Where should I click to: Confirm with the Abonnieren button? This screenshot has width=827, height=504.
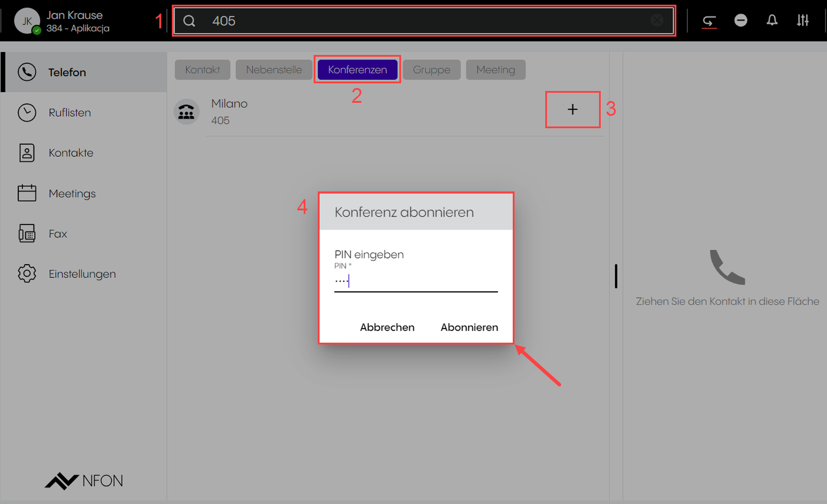[x=469, y=327]
